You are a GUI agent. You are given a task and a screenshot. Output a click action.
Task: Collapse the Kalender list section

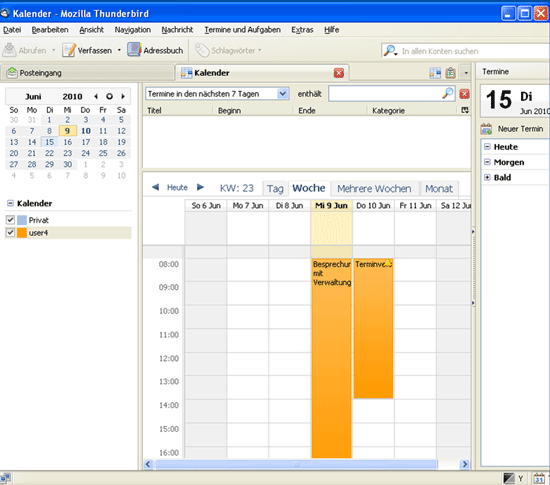pos(10,203)
